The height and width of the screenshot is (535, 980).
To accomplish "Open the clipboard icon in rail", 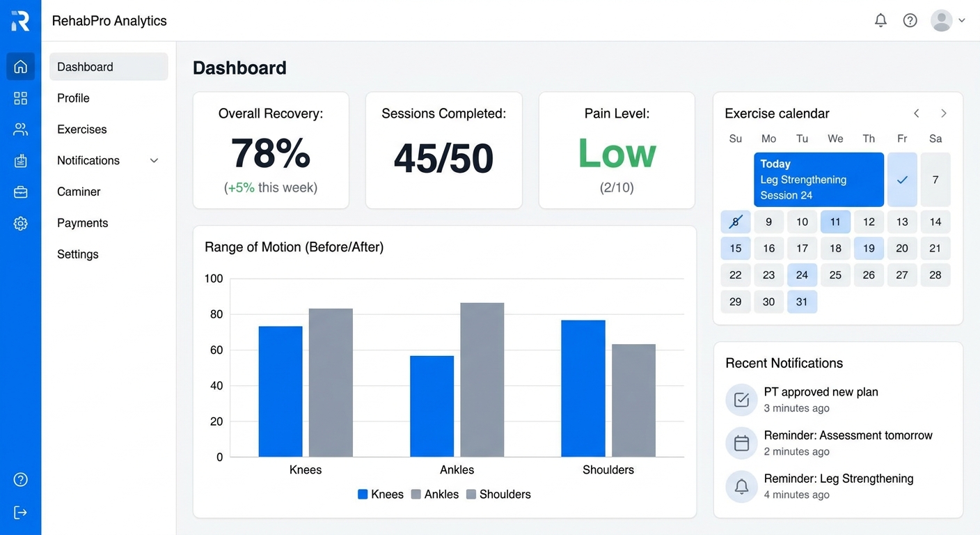I will (x=20, y=161).
